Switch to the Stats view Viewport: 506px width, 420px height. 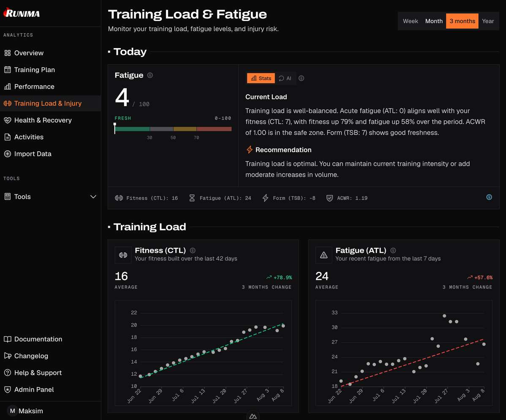pos(261,78)
